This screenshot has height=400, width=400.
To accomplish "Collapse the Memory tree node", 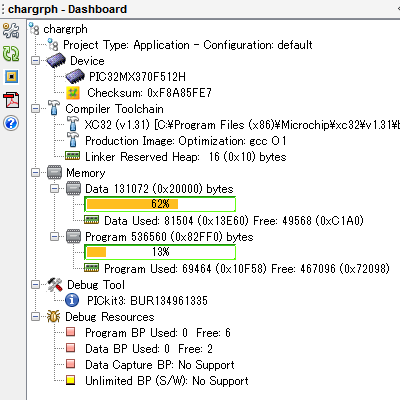I will tap(35, 173).
